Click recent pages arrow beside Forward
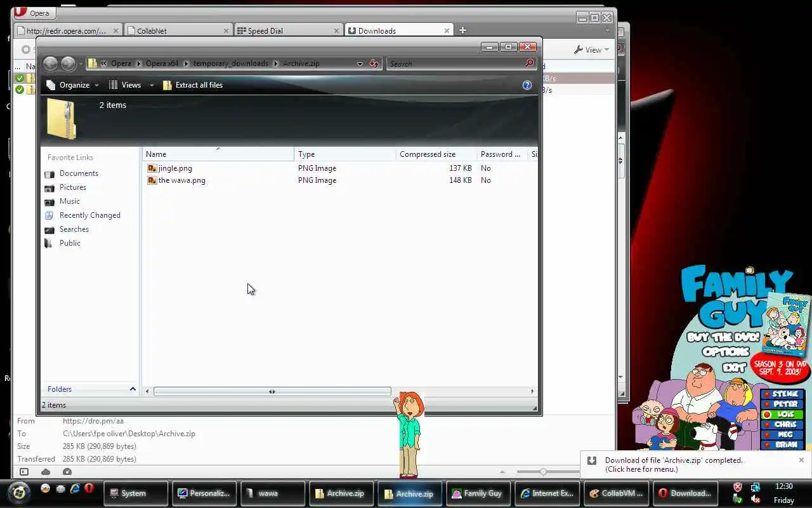 (x=81, y=64)
